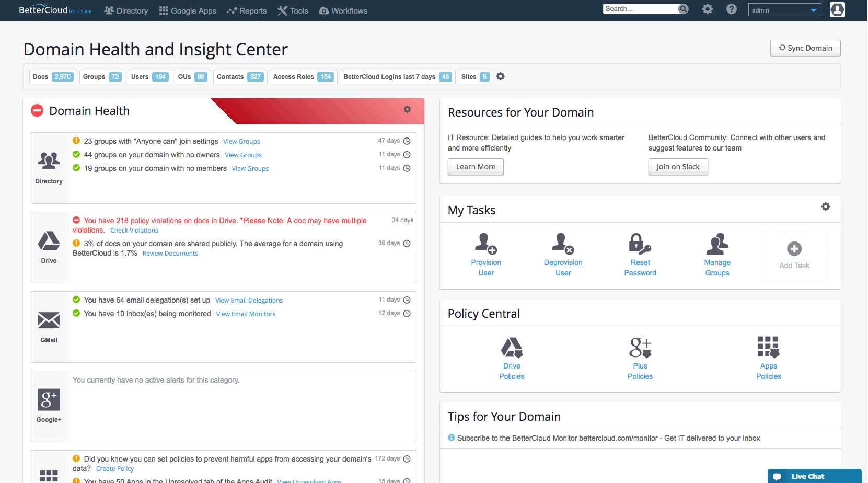This screenshot has width=868, height=483.
Task: Click the red Domain Health status icon
Action: tap(37, 110)
